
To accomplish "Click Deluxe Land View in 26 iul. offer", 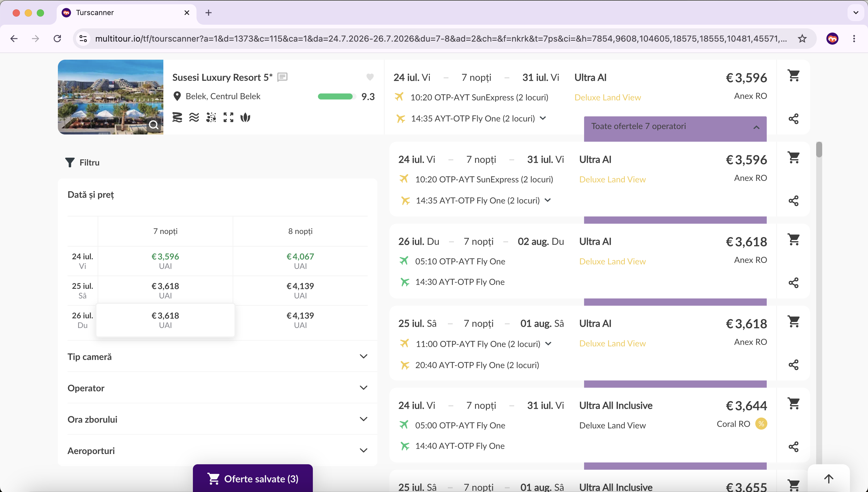I will [612, 261].
